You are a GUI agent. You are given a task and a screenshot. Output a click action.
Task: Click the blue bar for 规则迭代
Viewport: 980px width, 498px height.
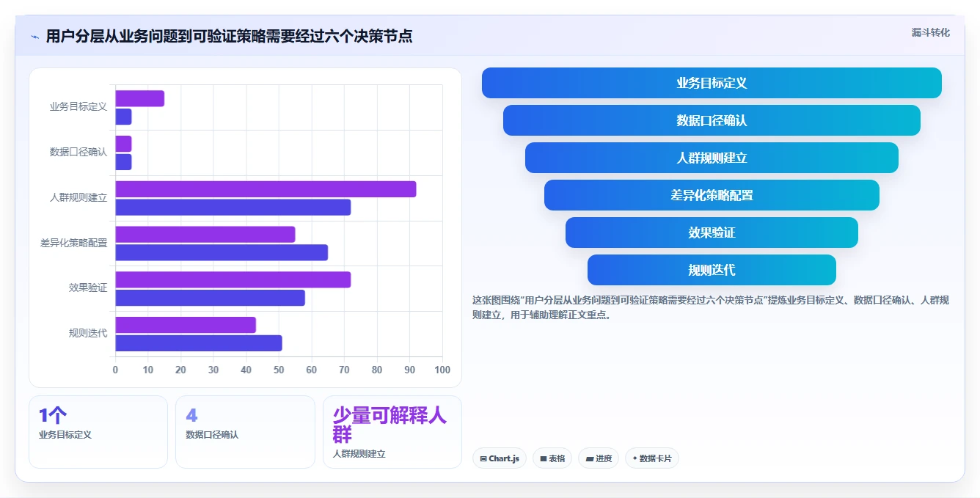point(198,343)
